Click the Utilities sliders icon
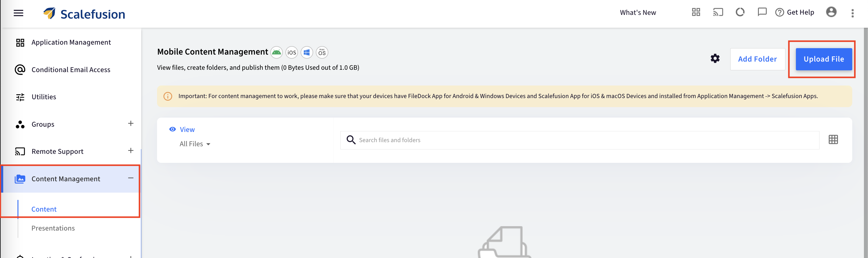The width and height of the screenshot is (868, 258). point(20,97)
